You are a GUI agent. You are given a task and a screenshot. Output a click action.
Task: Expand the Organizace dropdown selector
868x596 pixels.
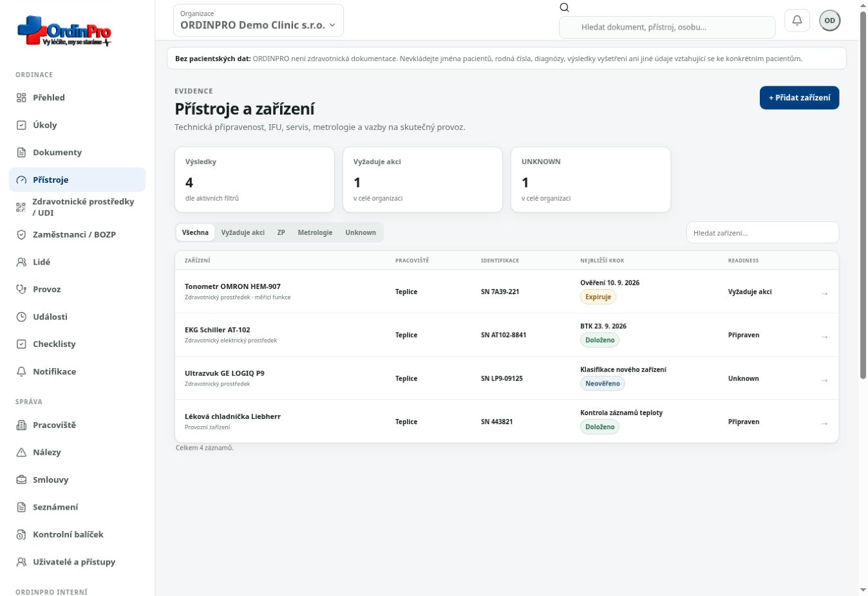tap(258, 21)
